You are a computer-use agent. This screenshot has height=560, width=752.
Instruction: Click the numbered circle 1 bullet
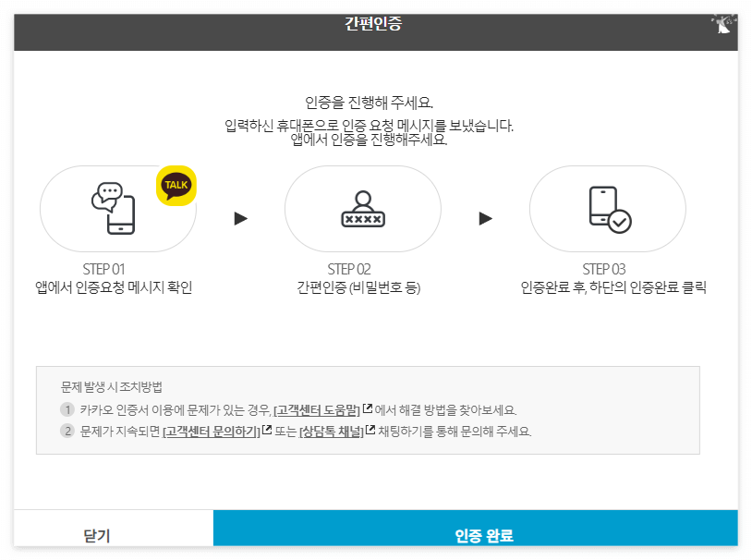pos(67,409)
